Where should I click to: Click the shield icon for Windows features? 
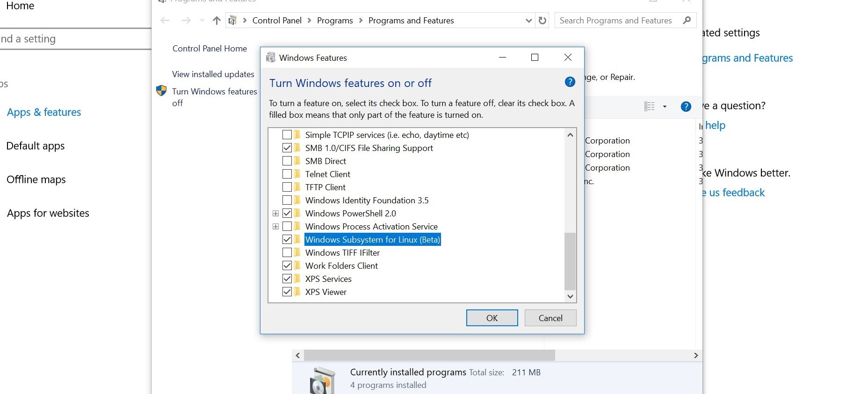click(161, 91)
